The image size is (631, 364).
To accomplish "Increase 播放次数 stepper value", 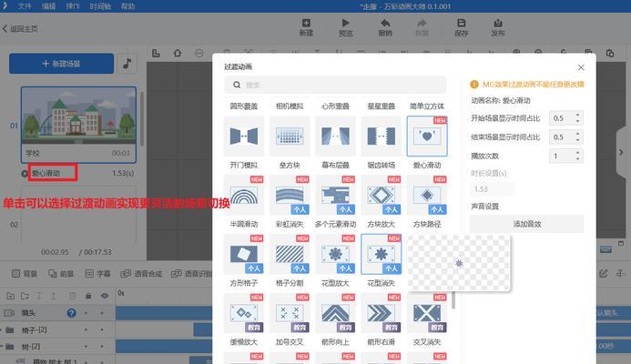I will click(577, 153).
